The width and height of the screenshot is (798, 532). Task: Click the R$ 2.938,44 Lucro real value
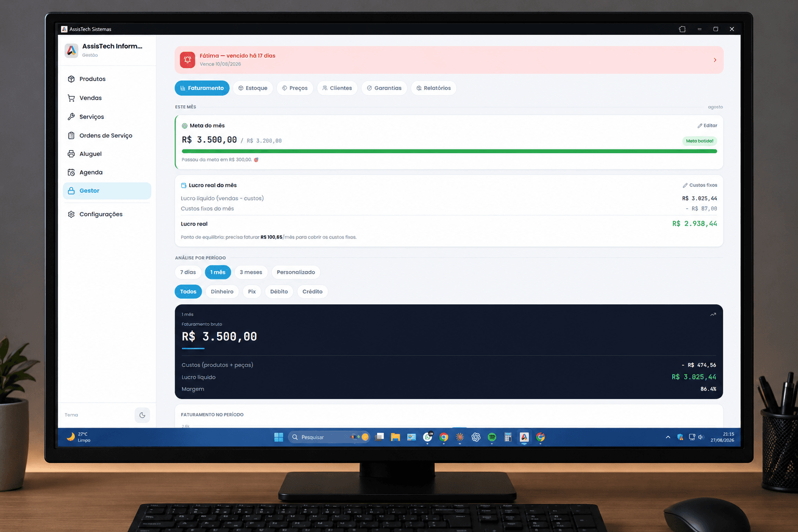pos(695,224)
